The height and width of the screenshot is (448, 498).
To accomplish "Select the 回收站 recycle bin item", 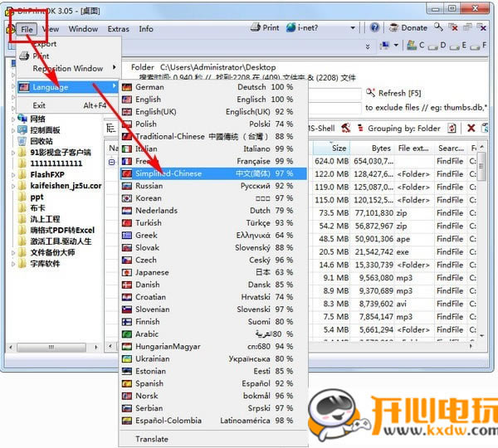I will click(41, 141).
